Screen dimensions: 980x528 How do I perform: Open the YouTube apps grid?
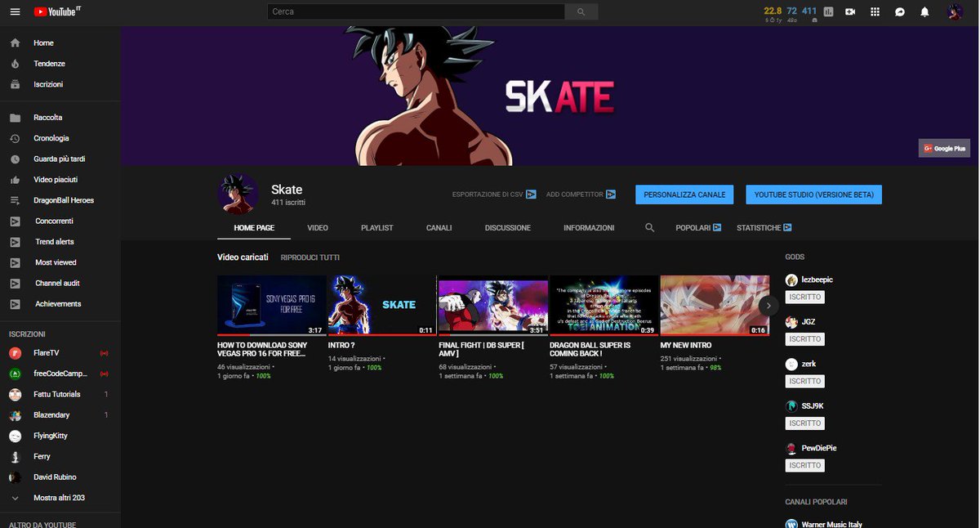click(875, 11)
